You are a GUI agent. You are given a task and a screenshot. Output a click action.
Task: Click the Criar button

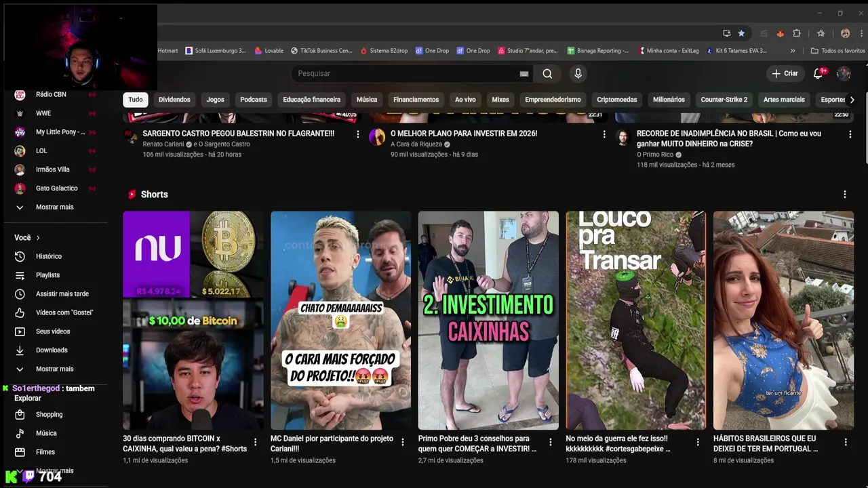(x=785, y=73)
